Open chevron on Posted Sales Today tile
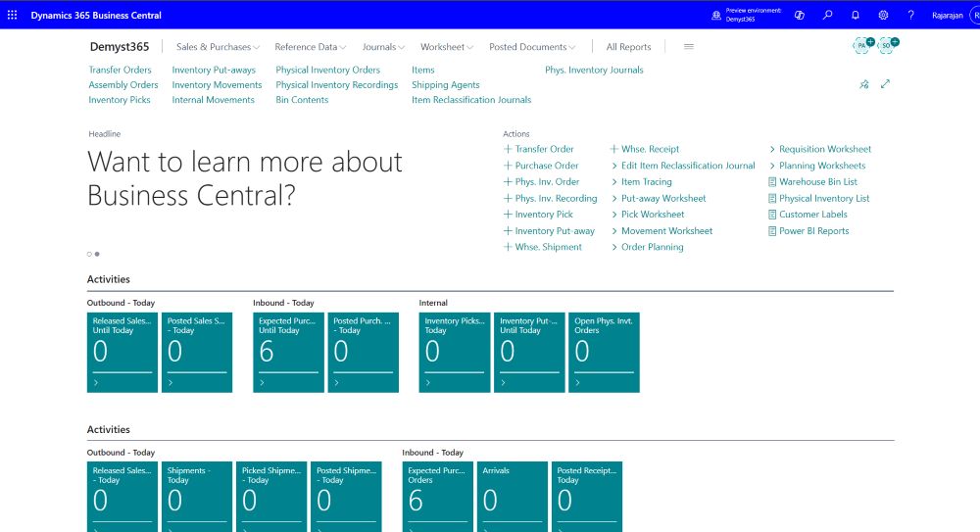 [x=171, y=383]
